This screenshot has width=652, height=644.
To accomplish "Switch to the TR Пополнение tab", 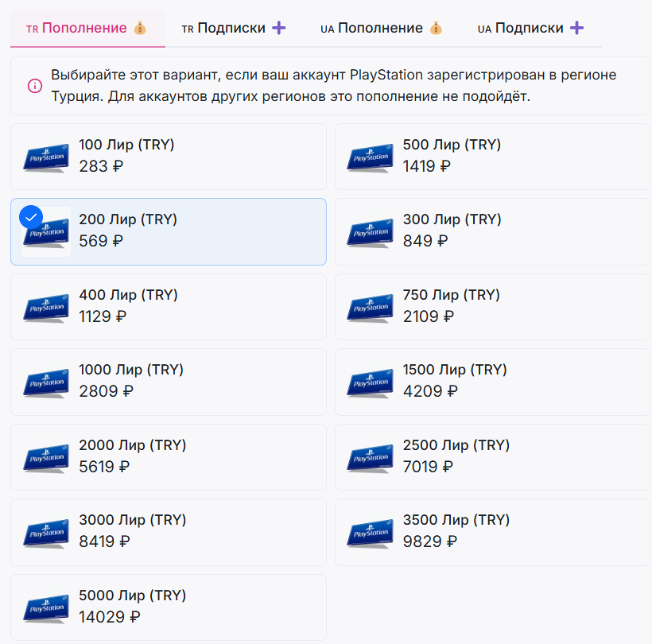I will click(x=87, y=29).
